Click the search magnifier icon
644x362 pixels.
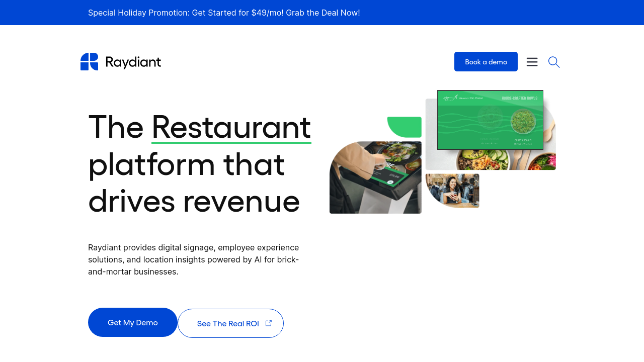[553, 62]
